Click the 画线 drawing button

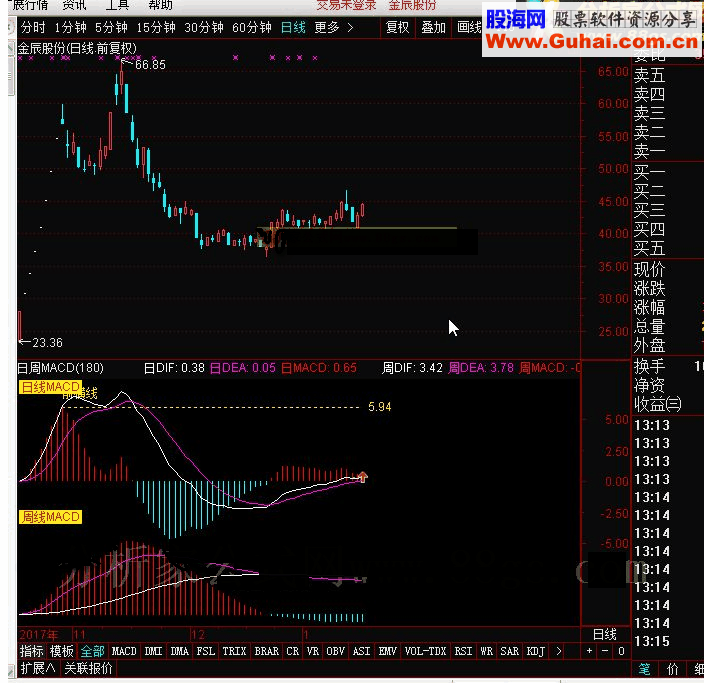coord(469,27)
